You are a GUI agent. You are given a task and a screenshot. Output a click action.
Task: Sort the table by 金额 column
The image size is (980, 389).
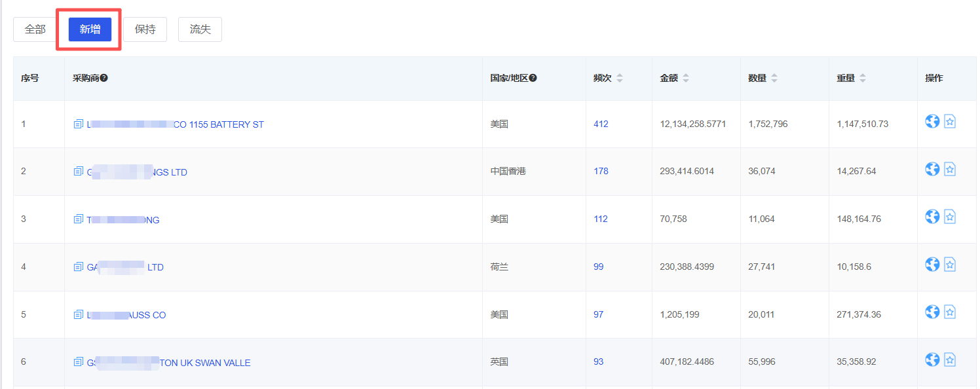point(685,78)
